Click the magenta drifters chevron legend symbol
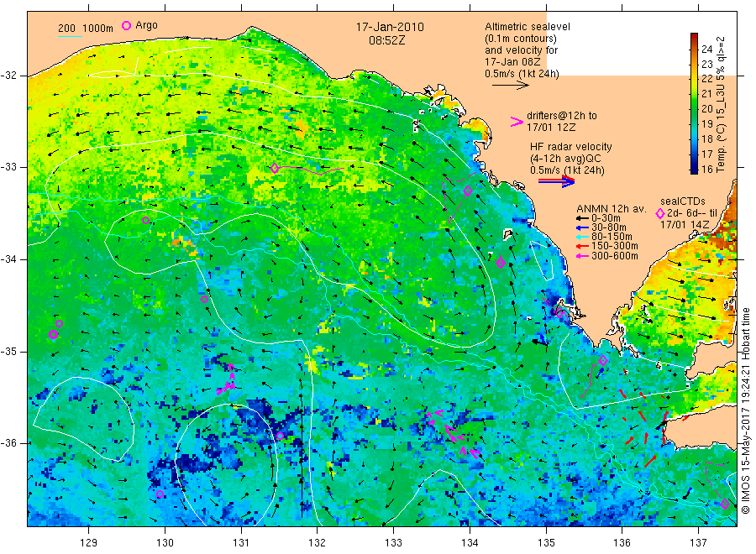Screen dimensions: 756x554 coord(517,122)
